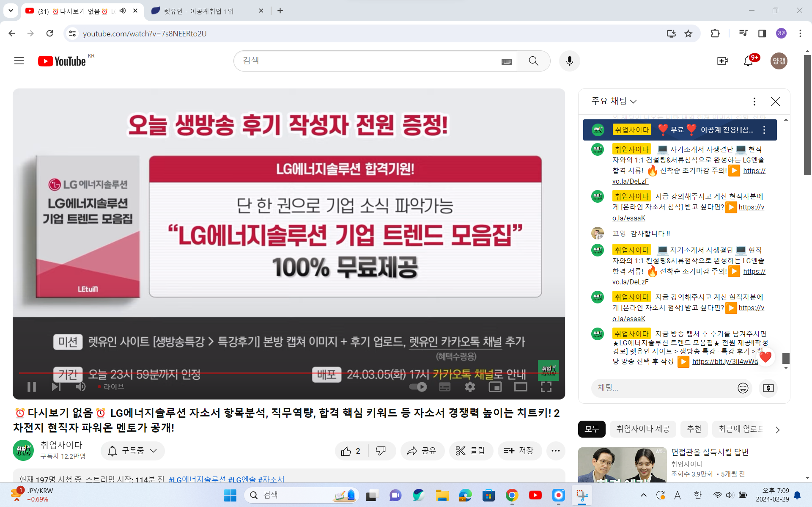The height and width of the screenshot is (507, 812).
Task: Open a new browser tab
Action: pyautogui.click(x=280, y=11)
